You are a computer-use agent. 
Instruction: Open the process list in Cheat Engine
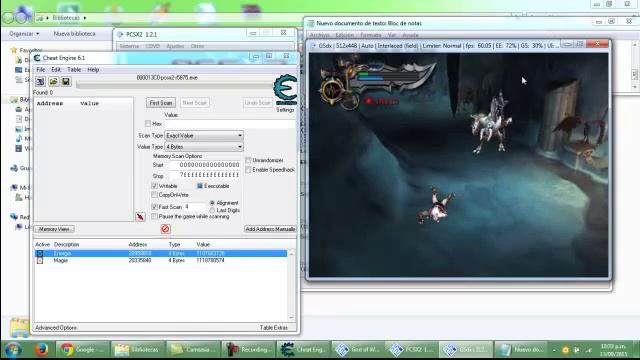(x=40, y=82)
